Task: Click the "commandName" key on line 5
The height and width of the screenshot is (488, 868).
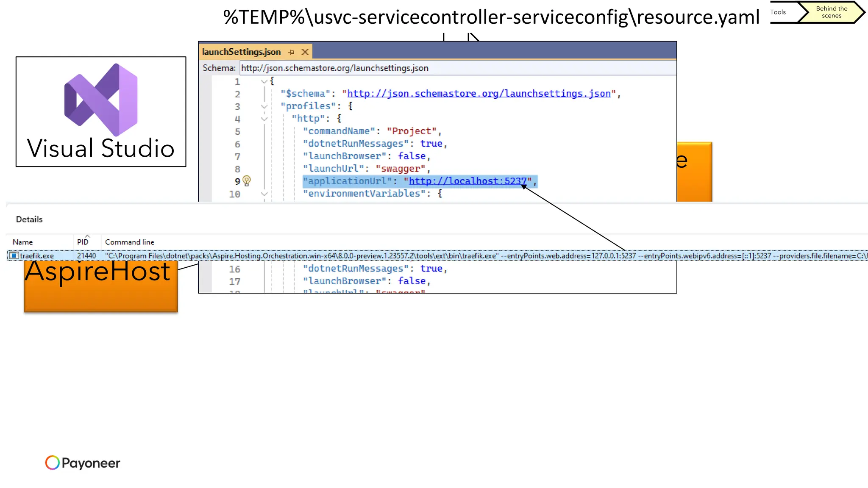Action: pos(339,131)
